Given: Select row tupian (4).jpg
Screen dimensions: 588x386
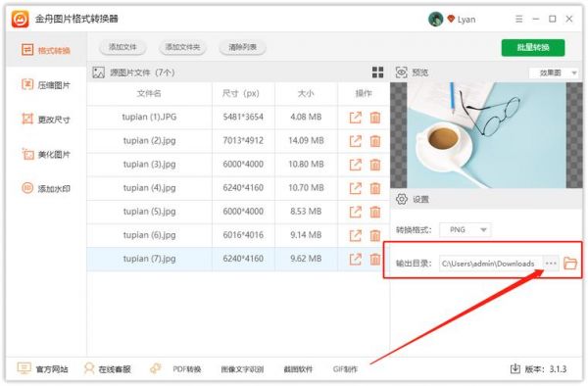Looking at the screenshot, I should (x=238, y=188).
